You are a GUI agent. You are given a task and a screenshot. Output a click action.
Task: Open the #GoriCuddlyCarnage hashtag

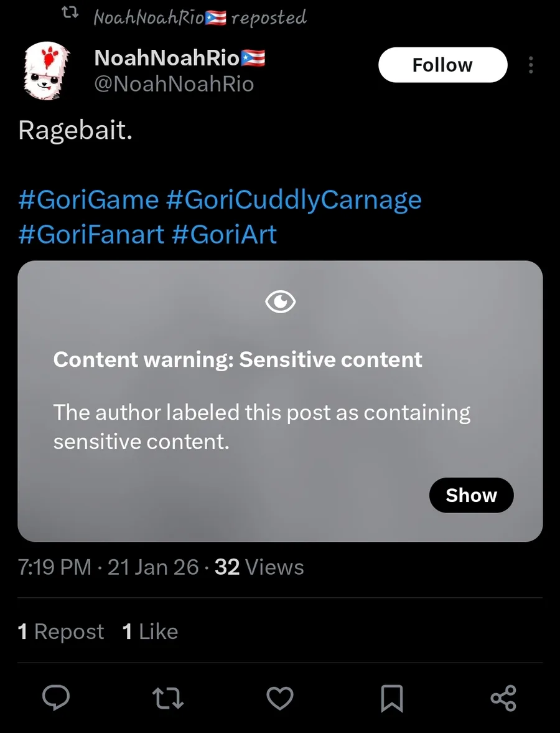(294, 200)
